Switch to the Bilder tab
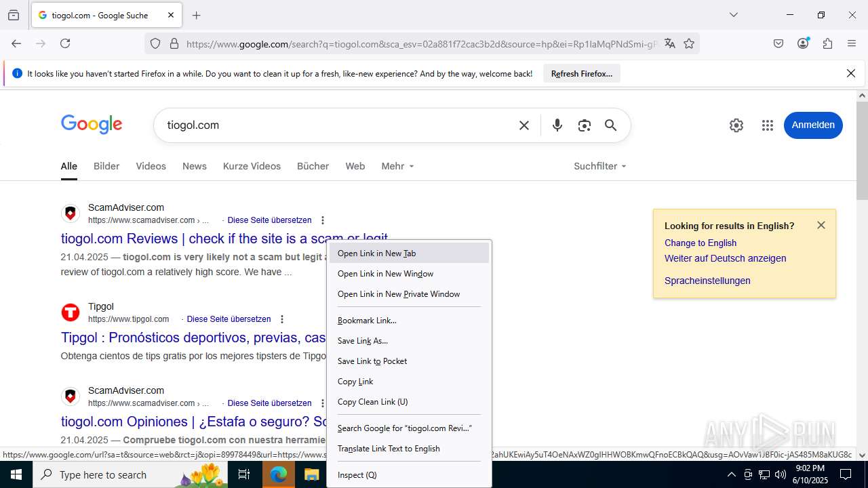Viewport: 868px width, 488px height. tap(106, 166)
